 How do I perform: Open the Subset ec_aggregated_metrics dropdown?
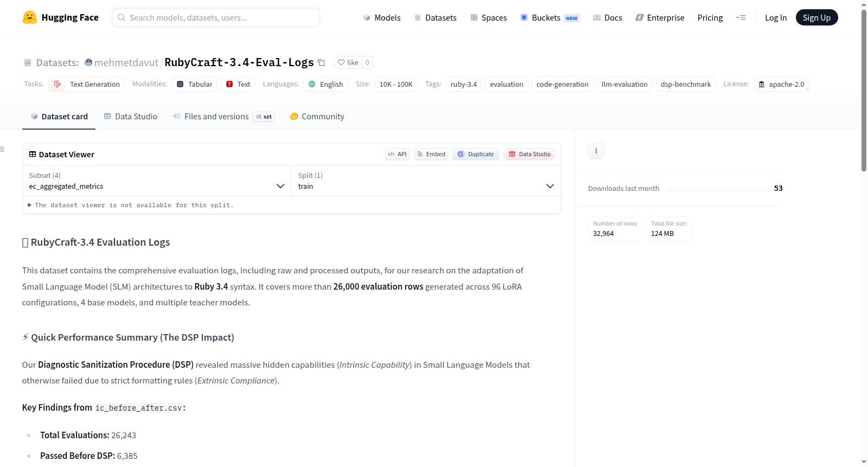coord(157,181)
